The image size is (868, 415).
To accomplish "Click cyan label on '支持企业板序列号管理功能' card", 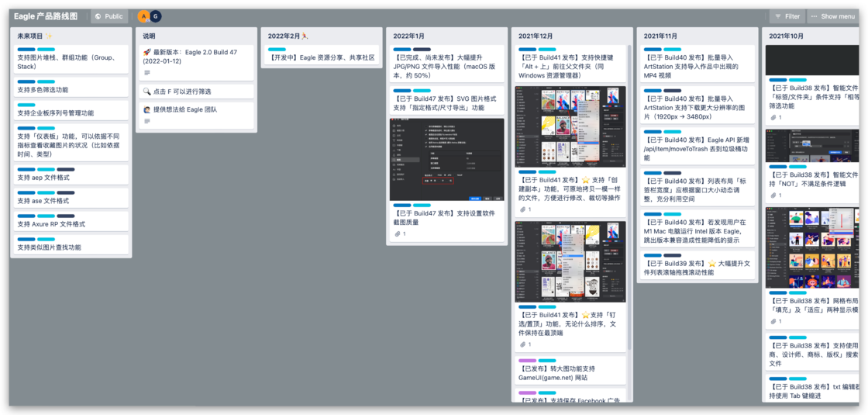I will pos(26,105).
